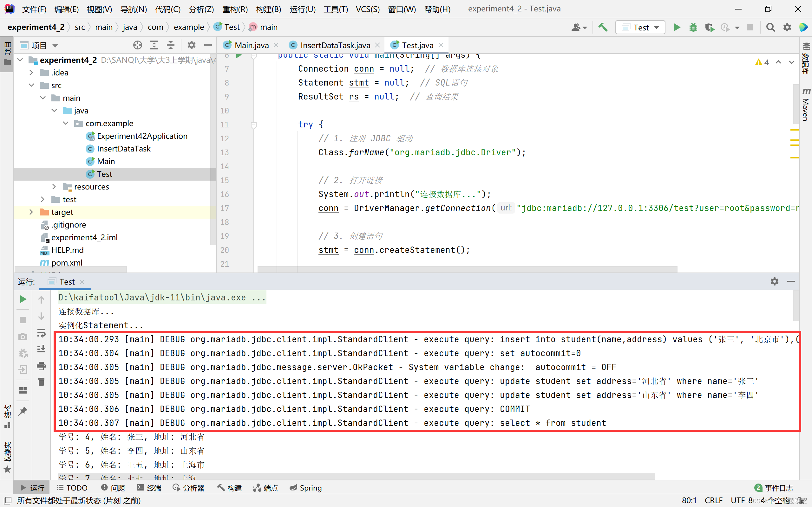The width and height of the screenshot is (812, 507).
Task: Run the Test configuration with the green play icon
Action: [677, 27]
